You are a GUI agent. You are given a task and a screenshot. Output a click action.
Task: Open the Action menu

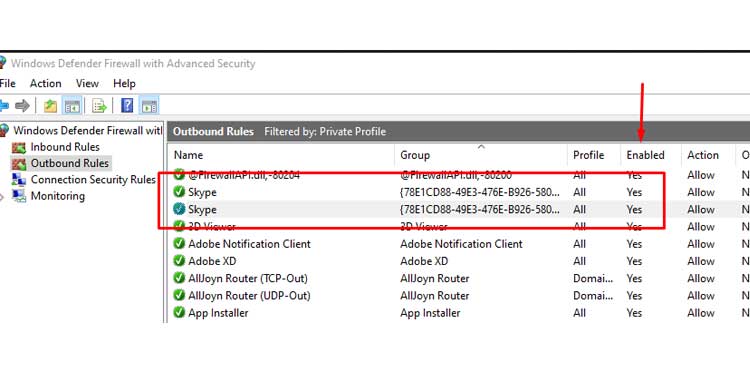point(45,84)
